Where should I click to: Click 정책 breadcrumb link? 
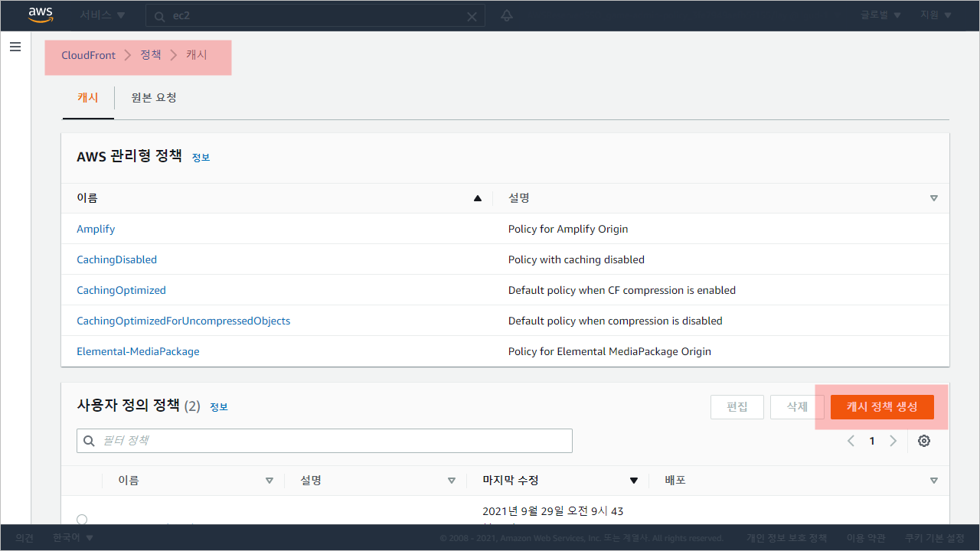[x=151, y=55]
